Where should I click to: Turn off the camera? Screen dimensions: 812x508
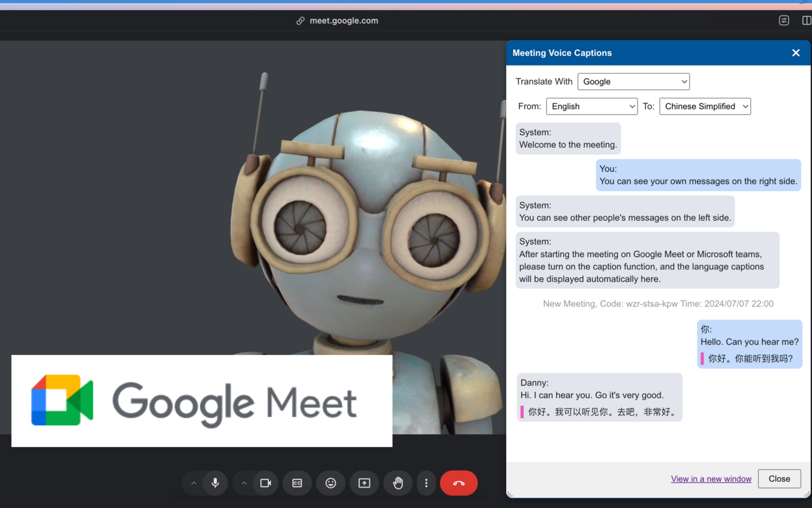[265, 483]
